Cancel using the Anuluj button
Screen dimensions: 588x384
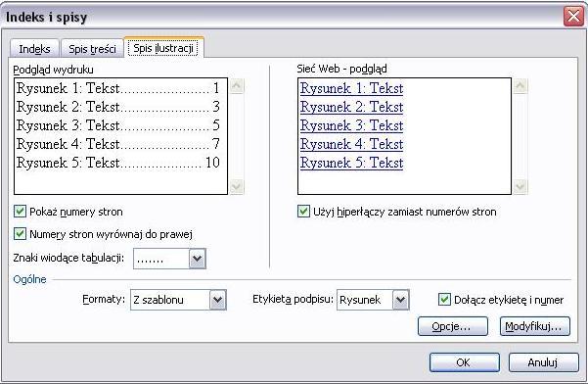coord(543,362)
